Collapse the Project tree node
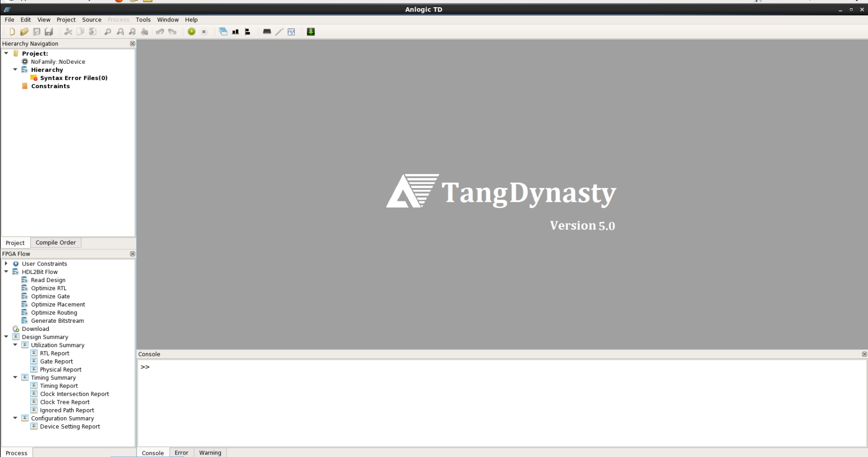The height and width of the screenshot is (457, 868). 6,53
